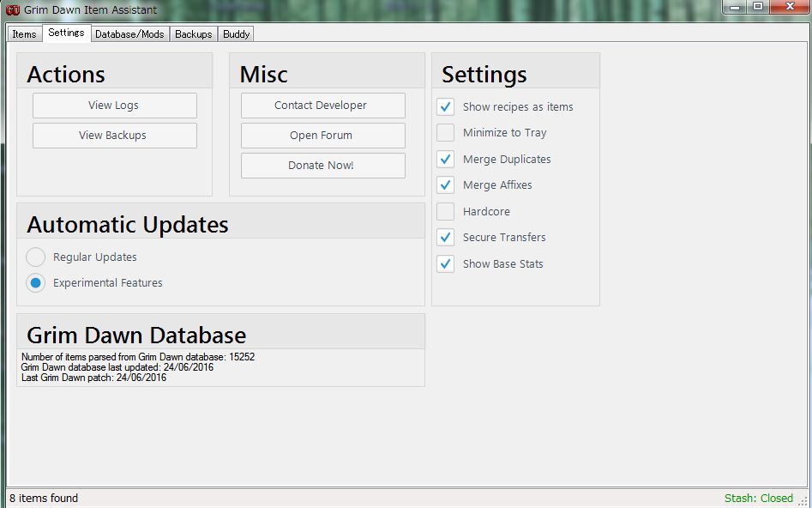Screen dimensions: 812x508
Task: Click the Settings panel heading
Action: pyautogui.click(x=484, y=75)
